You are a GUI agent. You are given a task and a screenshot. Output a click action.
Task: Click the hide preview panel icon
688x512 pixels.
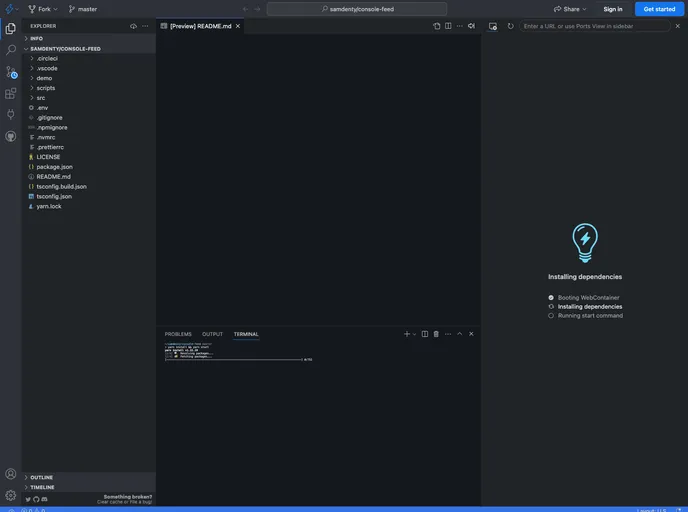point(471,26)
